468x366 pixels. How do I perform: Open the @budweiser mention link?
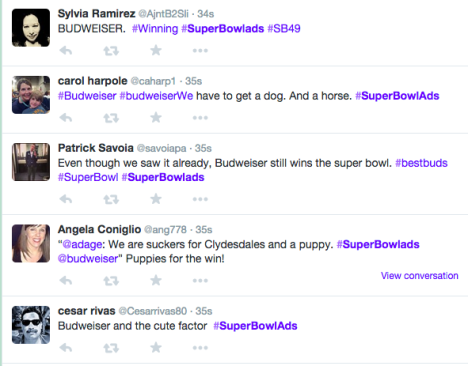[x=88, y=259]
